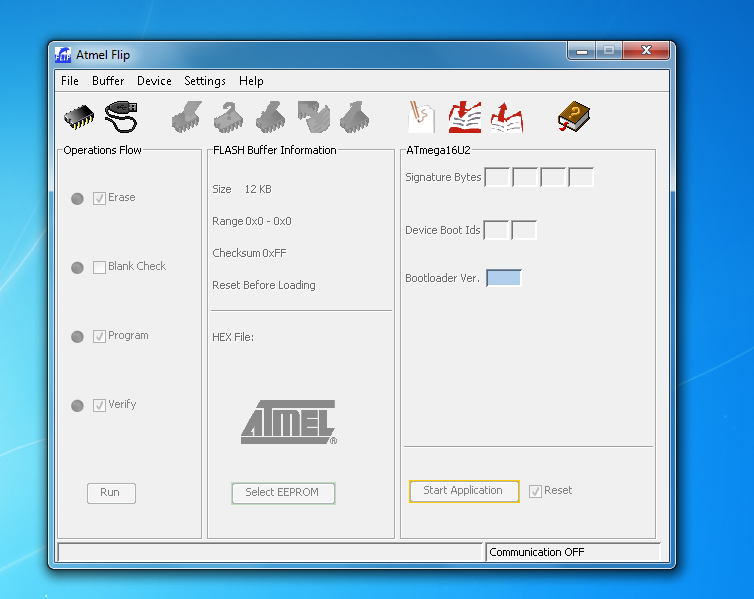The width and height of the screenshot is (754, 599).
Task: Click the Load HEX File book icon
Action: tap(465, 117)
